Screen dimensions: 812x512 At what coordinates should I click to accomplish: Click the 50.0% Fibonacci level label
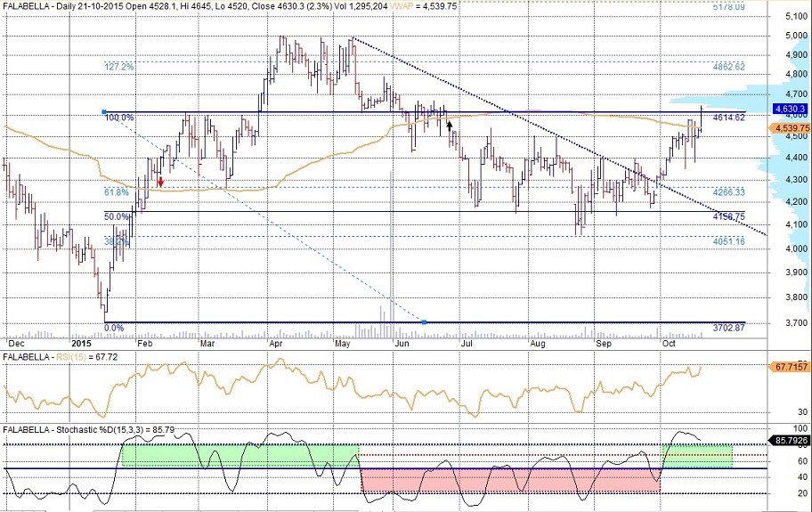[116, 217]
